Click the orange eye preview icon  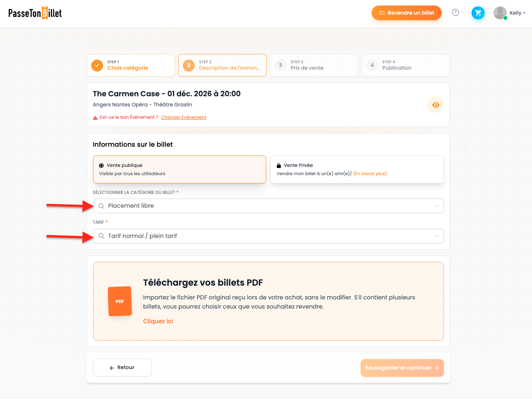[436, 105]
